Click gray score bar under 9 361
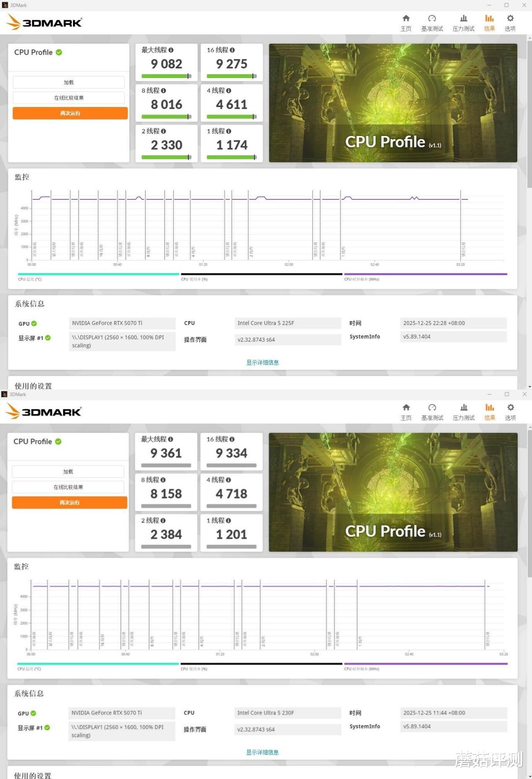The height and width of the screenshot is (779, 532). coord(166,465)
